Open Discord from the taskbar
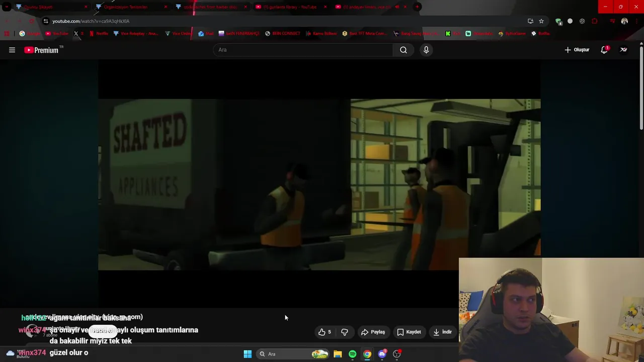The width and height of the screenshot is (644, 362). tap(382, 354)
